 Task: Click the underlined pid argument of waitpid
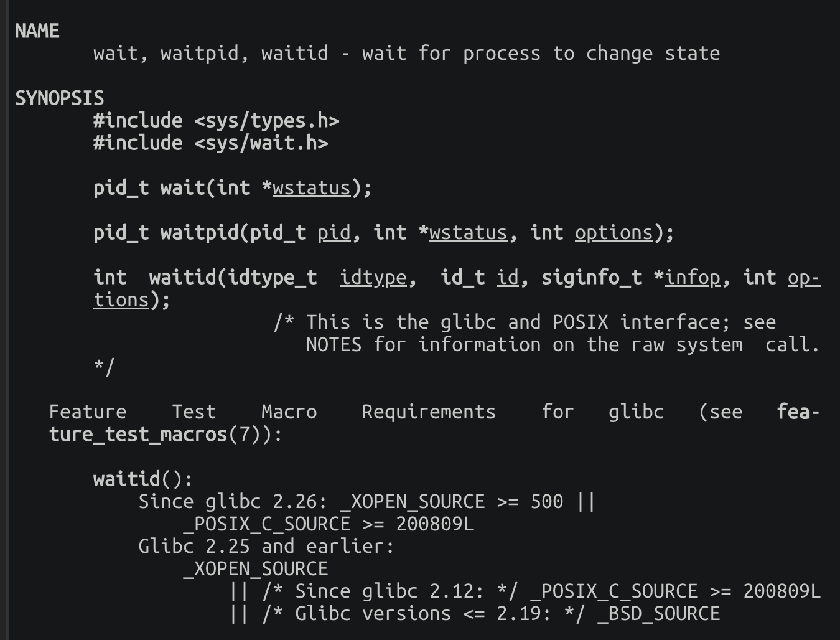(x=334, y=233)
